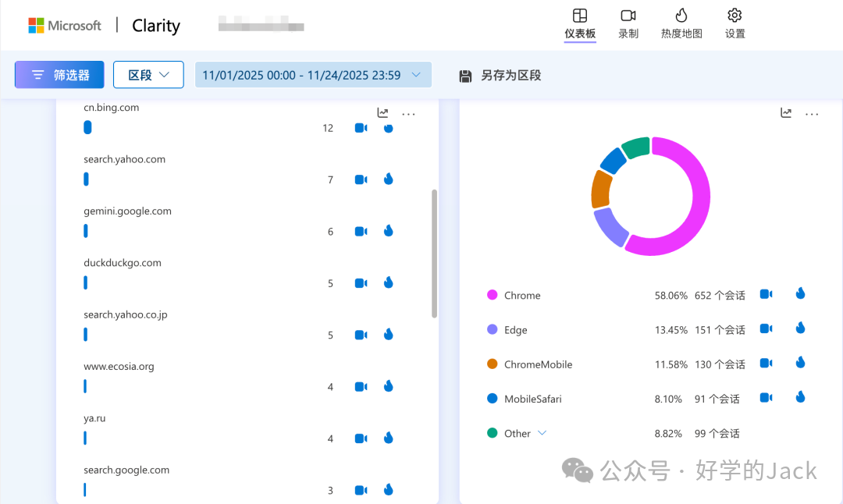
Task: View heatmap for Chrome sessions
Action: (801, 293)
